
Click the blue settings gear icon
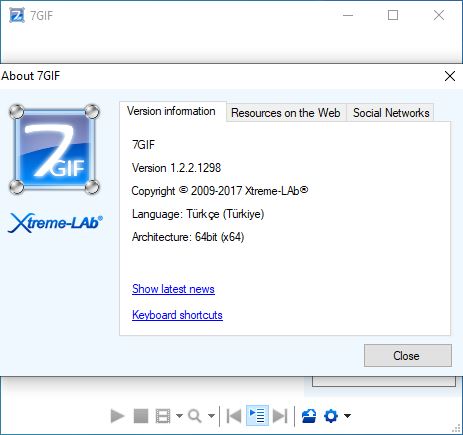click(331, 416)
